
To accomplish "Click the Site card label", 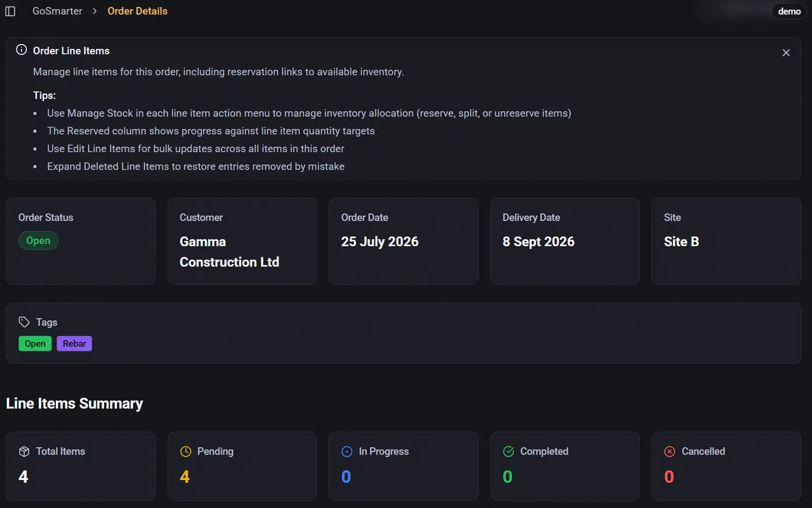I will pyautogui.click(x=672, y=217).
